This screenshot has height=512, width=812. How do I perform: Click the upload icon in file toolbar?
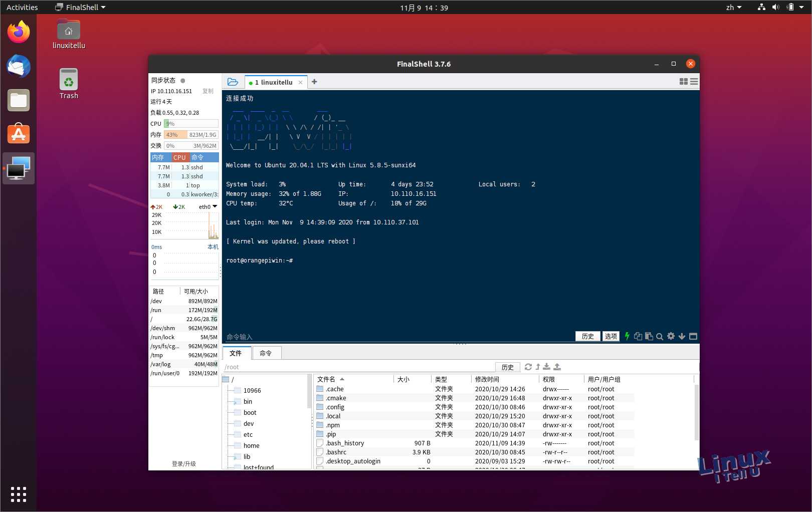[557, 367]
